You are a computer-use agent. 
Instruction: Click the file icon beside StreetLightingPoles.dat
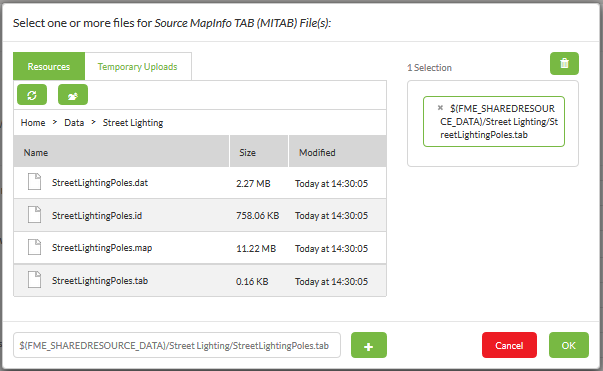pyautogui.click(x=34, y=182)
